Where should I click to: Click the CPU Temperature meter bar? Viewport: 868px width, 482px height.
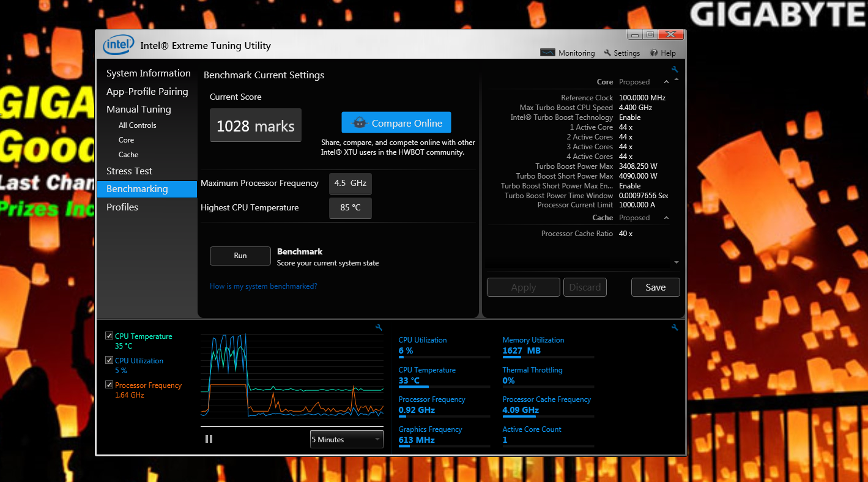(x=444, y=387)
